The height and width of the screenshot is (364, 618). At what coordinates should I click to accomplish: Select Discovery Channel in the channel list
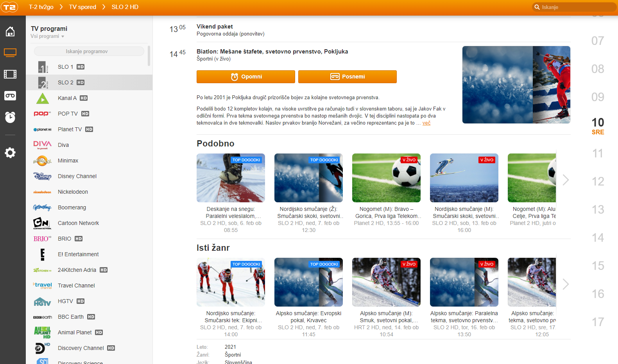click(81, 348)
